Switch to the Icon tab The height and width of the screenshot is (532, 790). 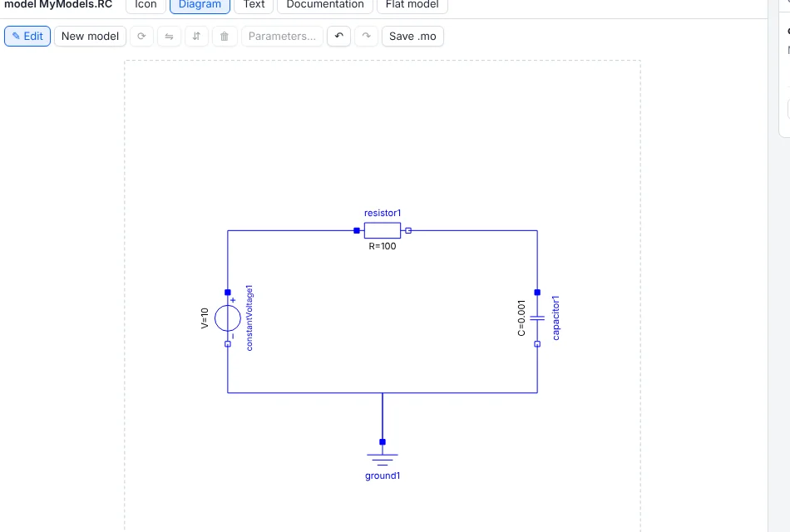click(146, 5)
